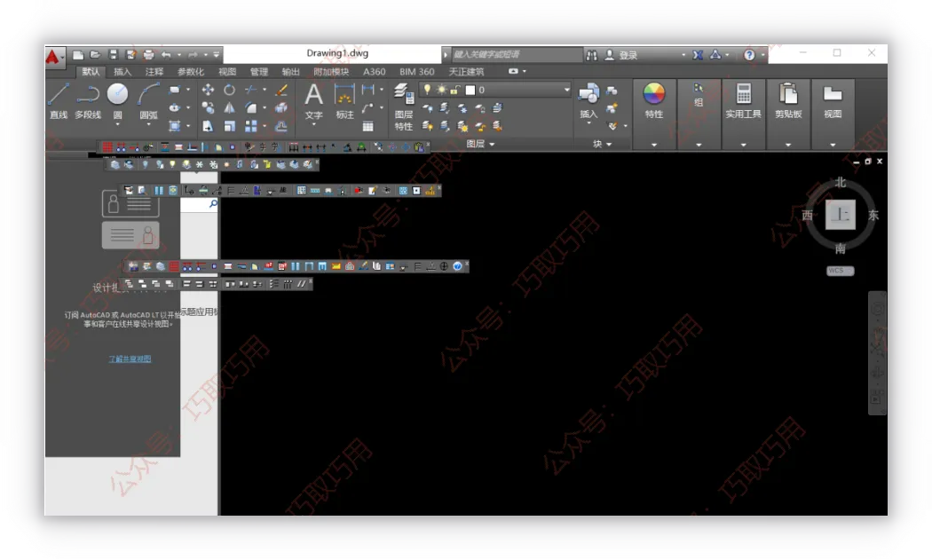Select the 直线 (Line) tool

(59, 101)
